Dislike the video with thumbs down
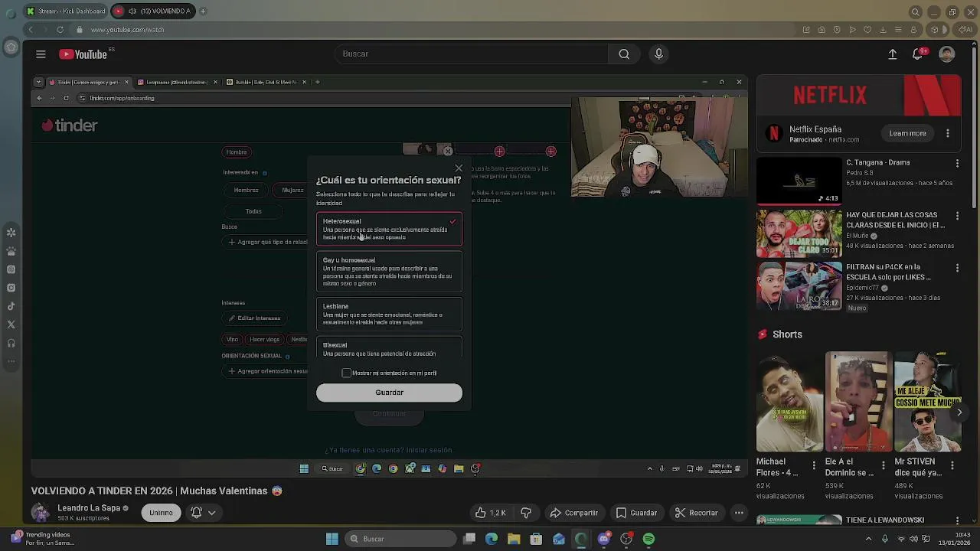The width and height of the screenshot is (980, 551). point(526,513)
